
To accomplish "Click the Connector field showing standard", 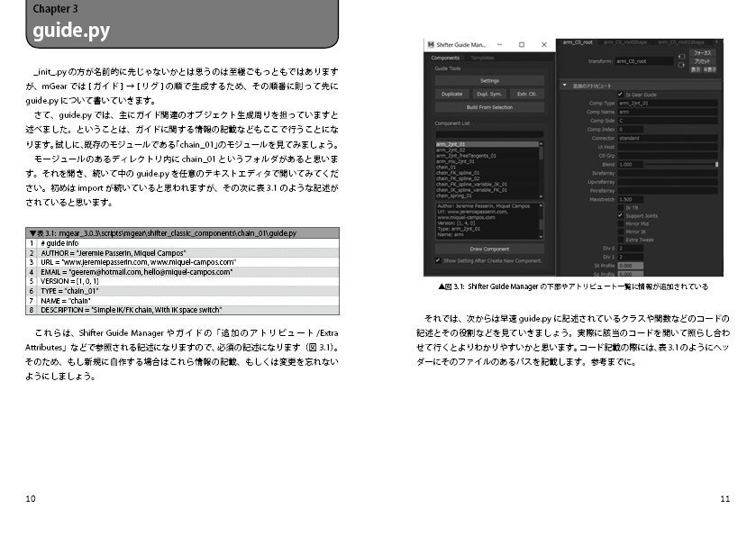I will [668, 138].
